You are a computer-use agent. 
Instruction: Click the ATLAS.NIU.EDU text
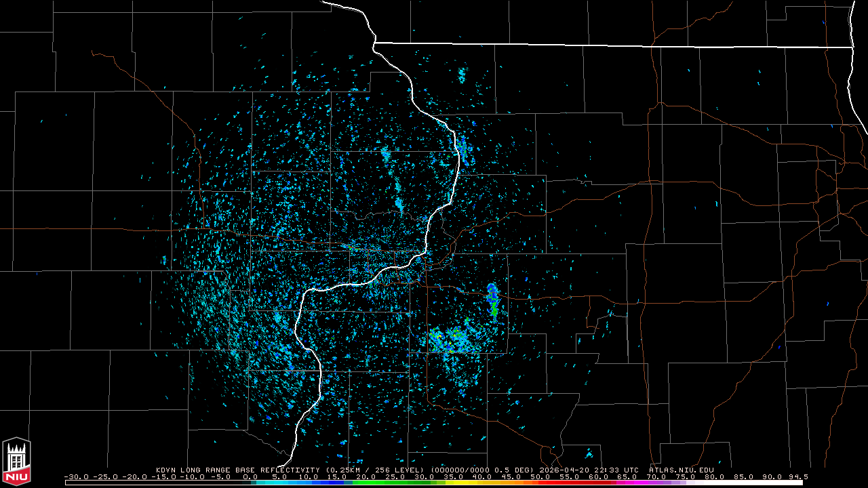tap(682, 470)
